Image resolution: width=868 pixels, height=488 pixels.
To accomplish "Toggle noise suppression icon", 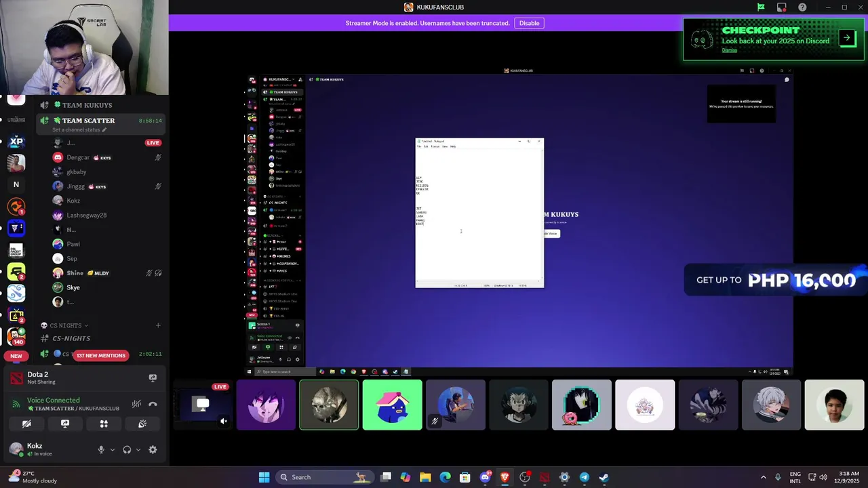I will 136,404.
